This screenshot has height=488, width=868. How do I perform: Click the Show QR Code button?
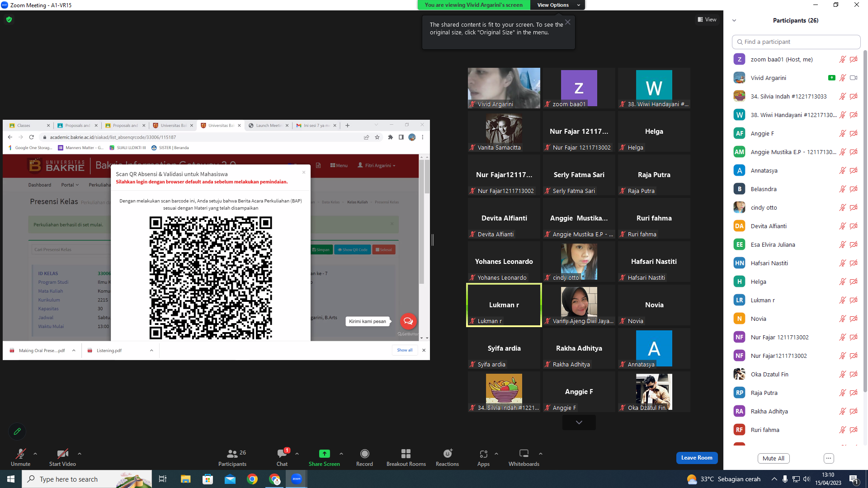353,249
